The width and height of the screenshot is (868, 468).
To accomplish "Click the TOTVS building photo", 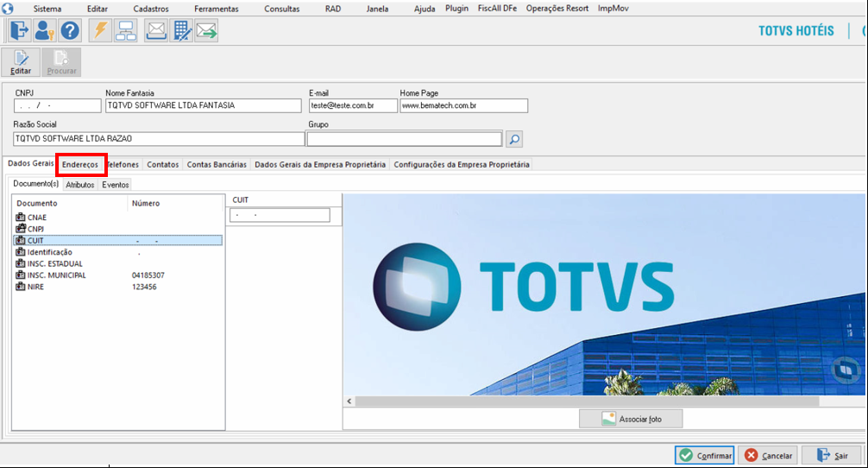I will [x=604, y=294].
